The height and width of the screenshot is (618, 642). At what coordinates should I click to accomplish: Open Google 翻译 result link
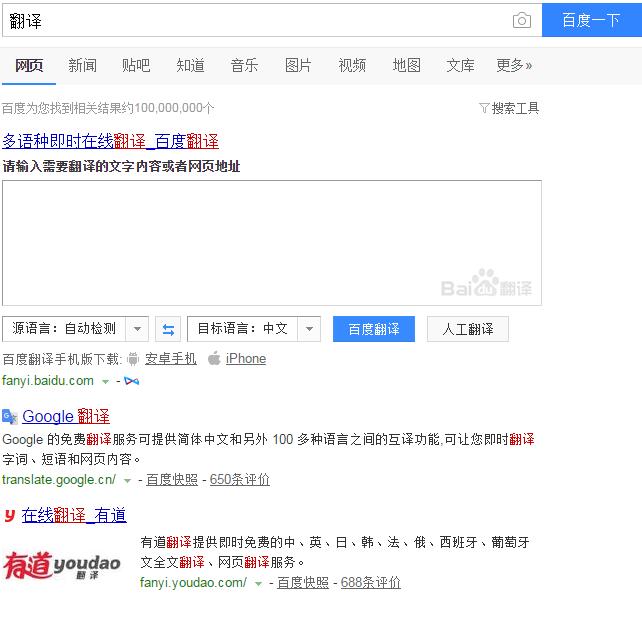66,417
